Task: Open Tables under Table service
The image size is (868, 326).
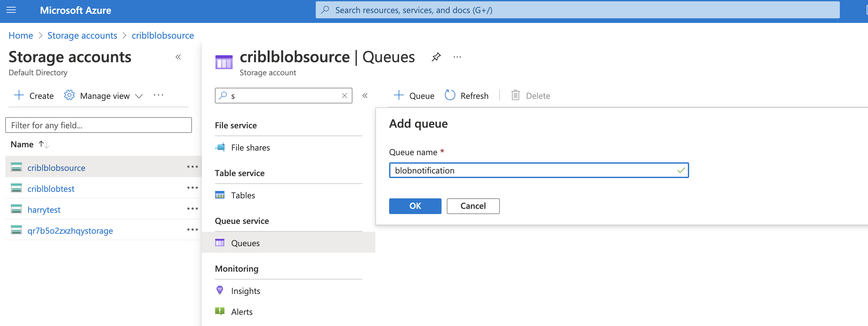Action: click(x=243, y=195)
